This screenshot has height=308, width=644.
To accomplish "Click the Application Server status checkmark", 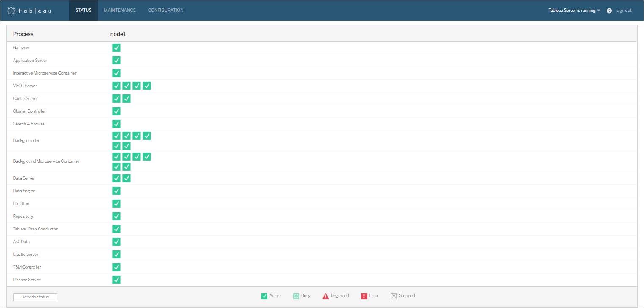I will coord(116,60).
